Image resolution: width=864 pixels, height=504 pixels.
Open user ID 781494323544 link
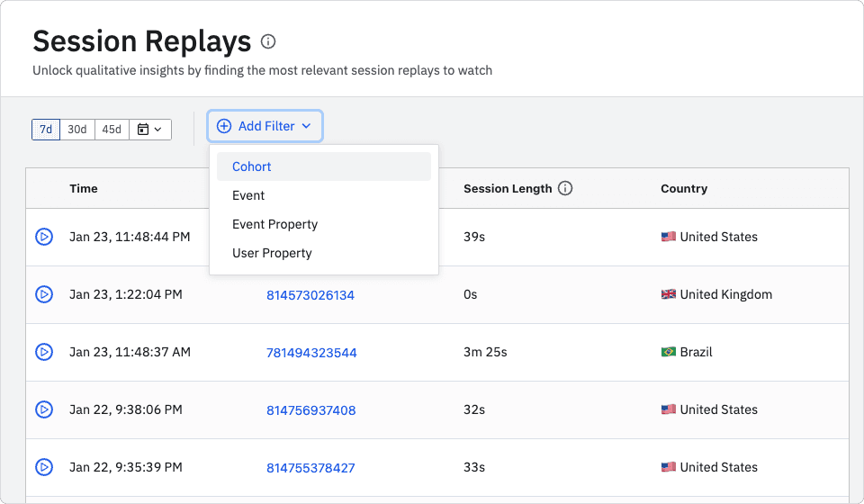click(x=311, y=353)
